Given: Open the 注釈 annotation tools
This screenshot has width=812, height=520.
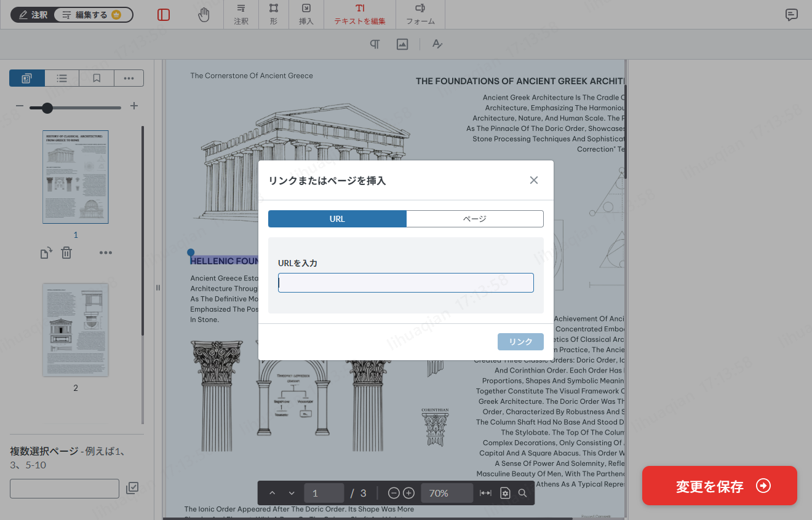Looking at the screenshot, I should [x=241, y=14].
